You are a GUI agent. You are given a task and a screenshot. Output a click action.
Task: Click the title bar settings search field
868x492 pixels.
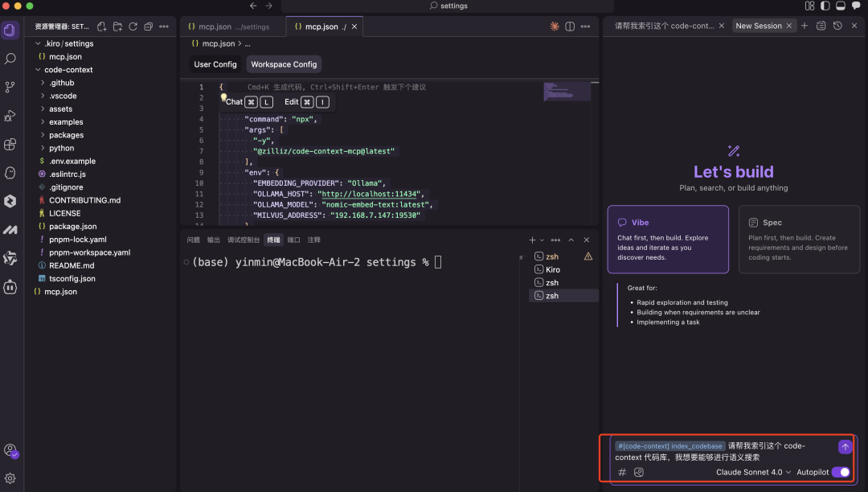[448, 6]
